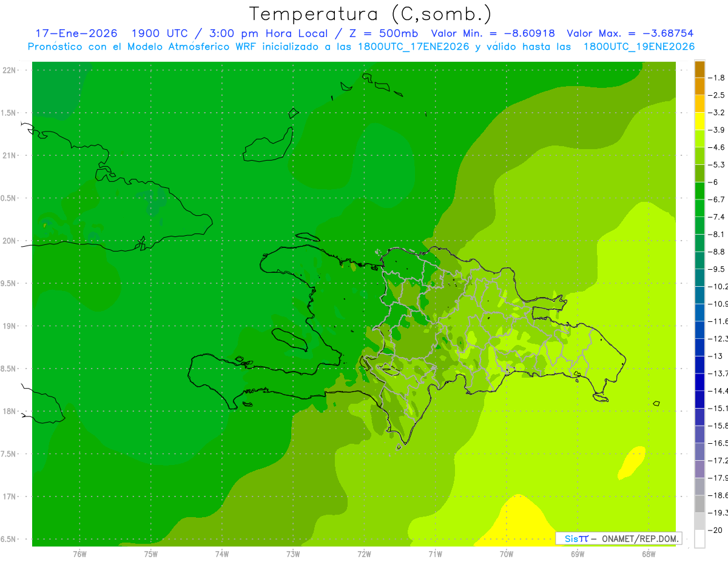Click the white legend swatch below -20
The width and height of the screenshot is (728, 562).
click(699, 538)
